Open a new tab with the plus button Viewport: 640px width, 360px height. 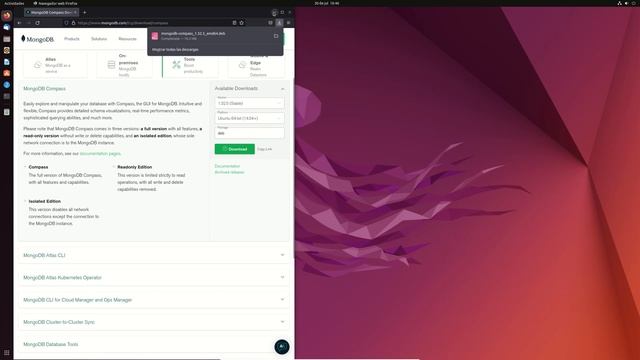[84, 12]
